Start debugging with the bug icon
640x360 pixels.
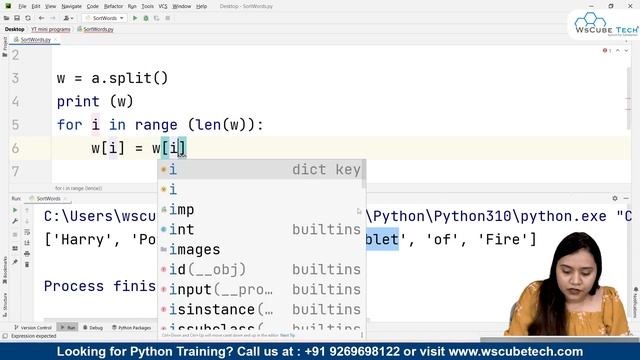(146, 18)
